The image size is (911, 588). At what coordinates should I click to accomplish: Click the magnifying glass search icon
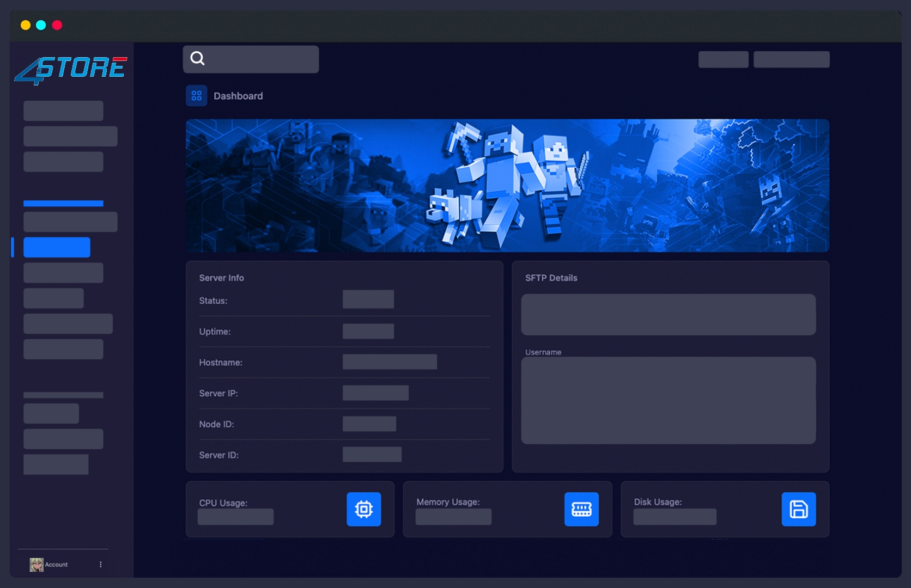pyautogui.click(x=198, y=58)
